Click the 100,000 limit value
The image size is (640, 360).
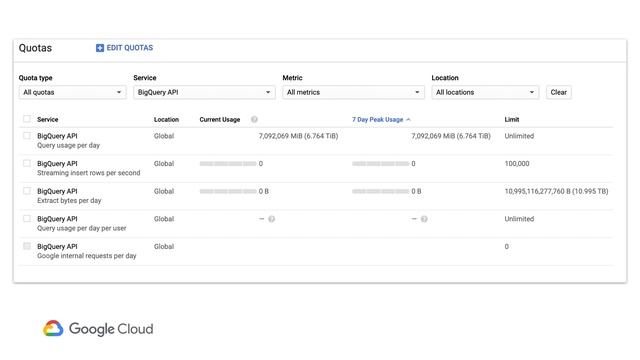(x=517, y=164)
